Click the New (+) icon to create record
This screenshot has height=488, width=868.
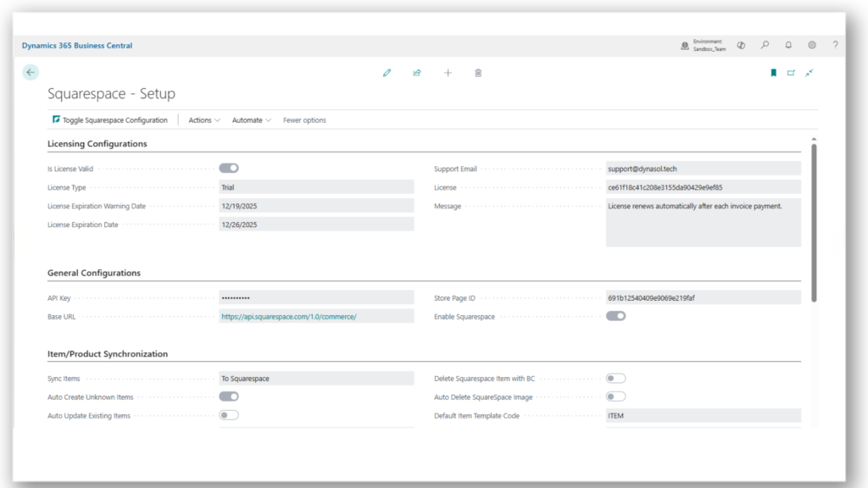coord(448,73)
